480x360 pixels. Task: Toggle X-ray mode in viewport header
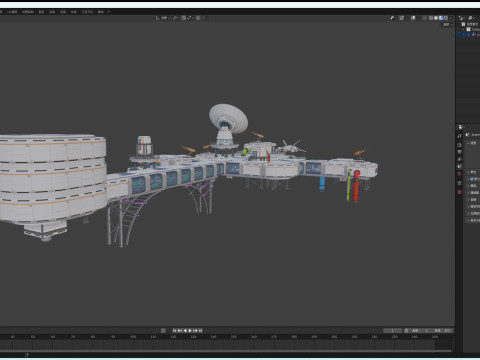point(425,18)
